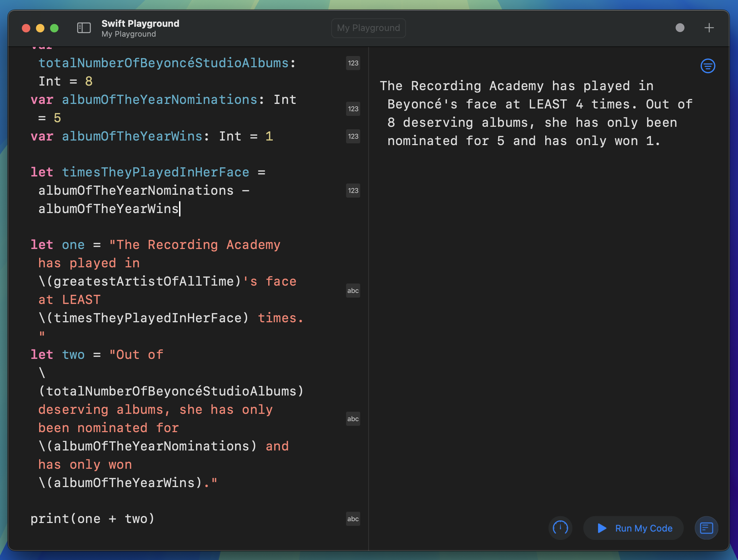Click the Swift Playground window title
This screenshot has width=738, height=560.
pyautogui.click(x=140, y=23)
